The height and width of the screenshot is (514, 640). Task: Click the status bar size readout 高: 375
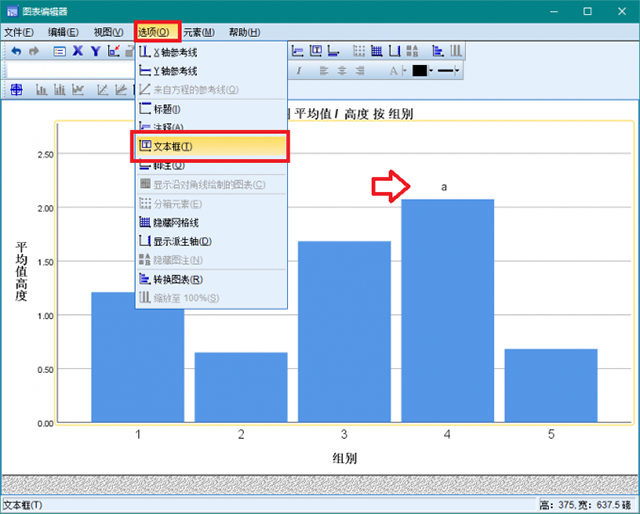coord(586,505)
